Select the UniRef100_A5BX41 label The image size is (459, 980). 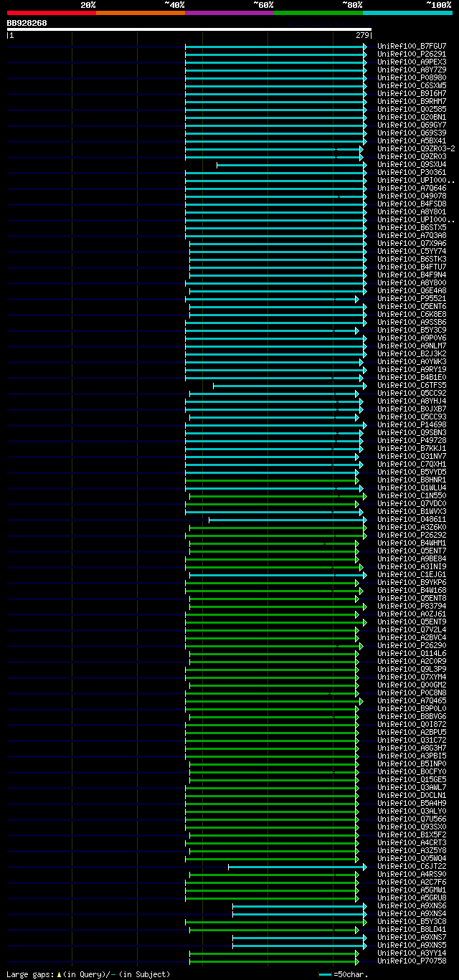coord(412,141)
